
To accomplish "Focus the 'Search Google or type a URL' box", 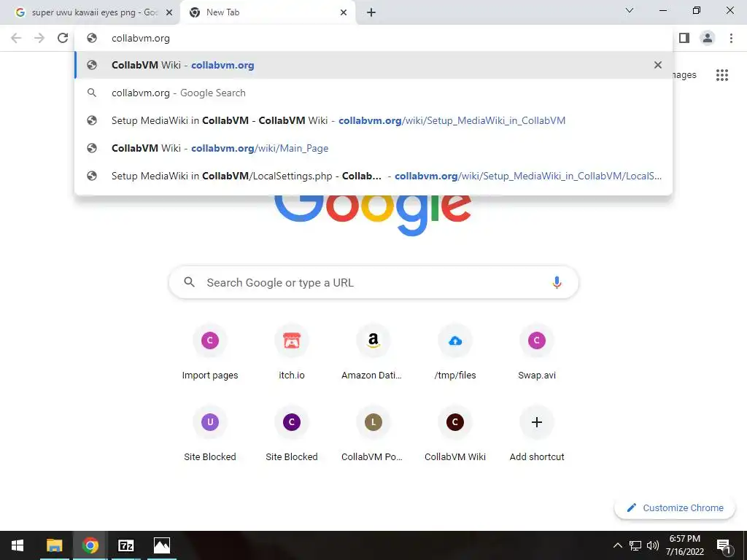I will [x=373, y=282].
